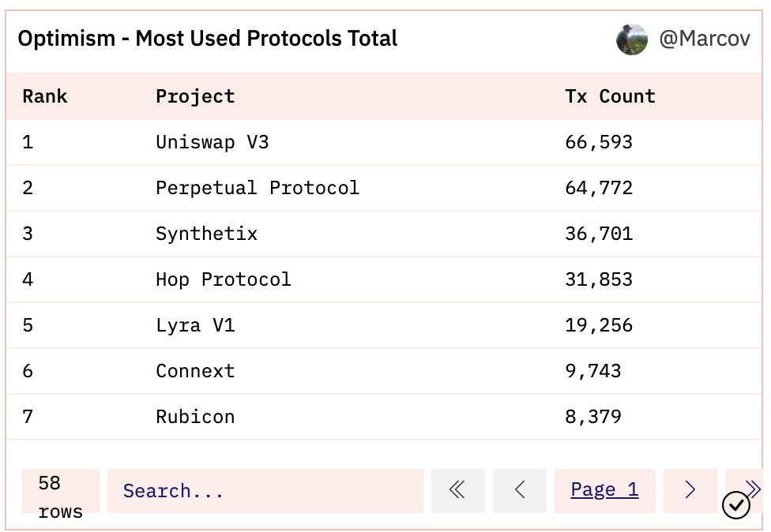Jump to the last page arrow
This screenshot has height=532, width=771.
click(753, 488)
